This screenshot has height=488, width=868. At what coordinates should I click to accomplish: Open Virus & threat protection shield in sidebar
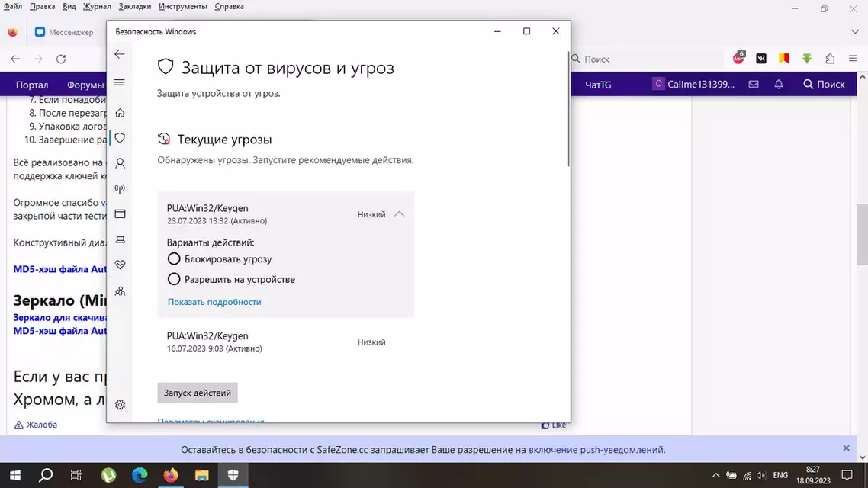(120, 138)
